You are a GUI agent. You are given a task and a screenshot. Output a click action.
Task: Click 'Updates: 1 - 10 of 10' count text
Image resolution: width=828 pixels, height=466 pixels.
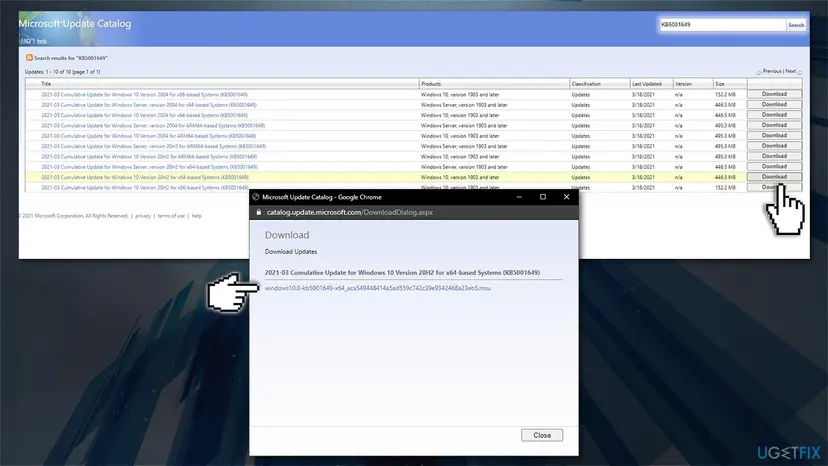point(62,72)
